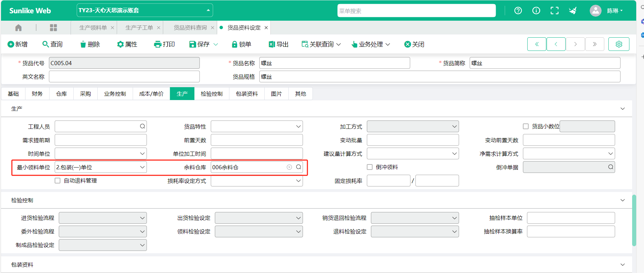The image size is (644, 273).
Task: Open the grid apps menu icon
Action: pos(53,27)
